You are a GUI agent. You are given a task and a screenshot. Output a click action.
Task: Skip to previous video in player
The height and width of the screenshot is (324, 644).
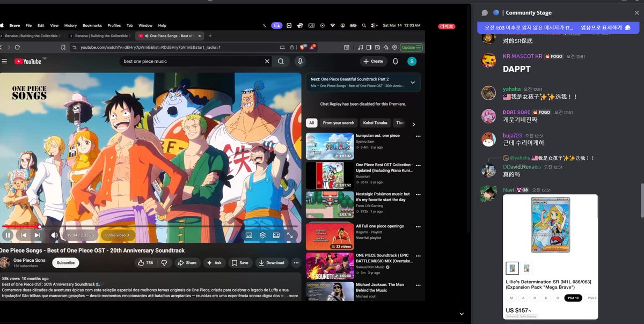pos(24,235)
